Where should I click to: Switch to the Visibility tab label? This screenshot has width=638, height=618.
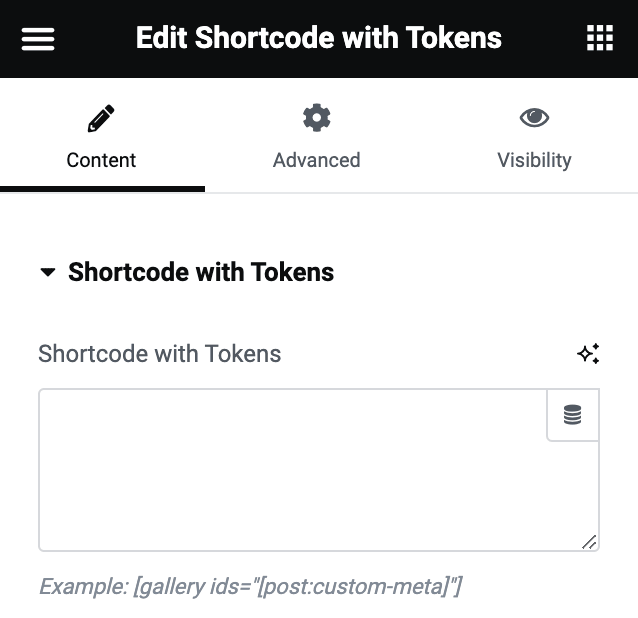point(534,160)
